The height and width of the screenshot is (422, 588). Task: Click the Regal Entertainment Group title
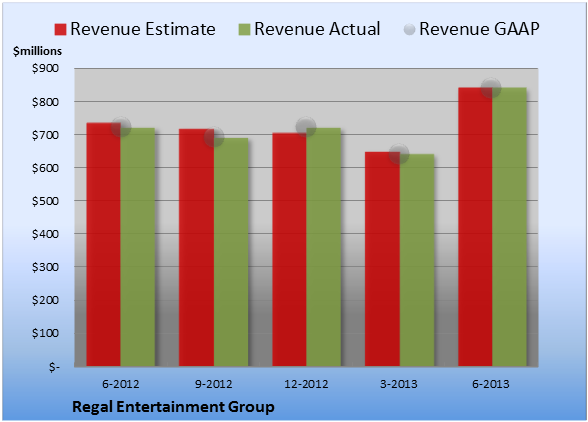click(173, 407)
